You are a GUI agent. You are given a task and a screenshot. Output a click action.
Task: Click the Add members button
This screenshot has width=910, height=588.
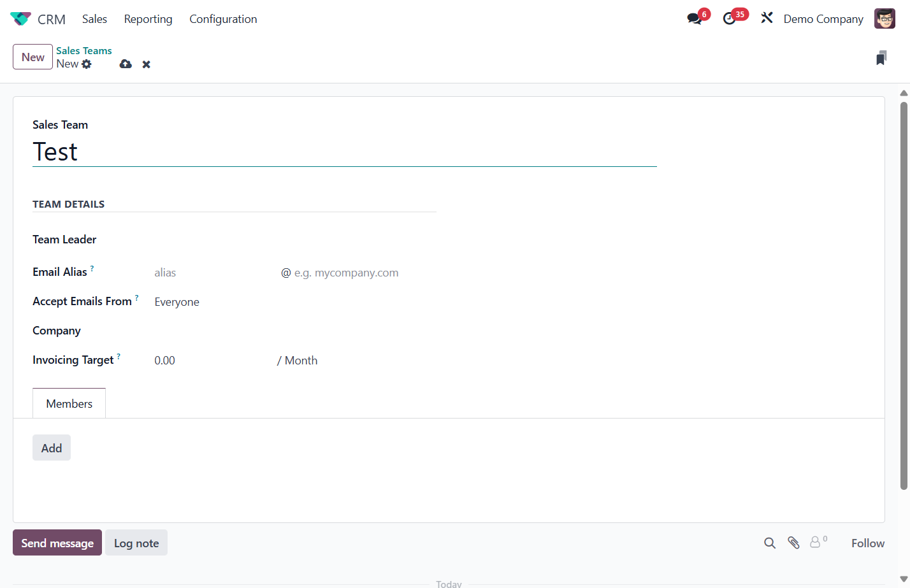(x=52, y=448)
